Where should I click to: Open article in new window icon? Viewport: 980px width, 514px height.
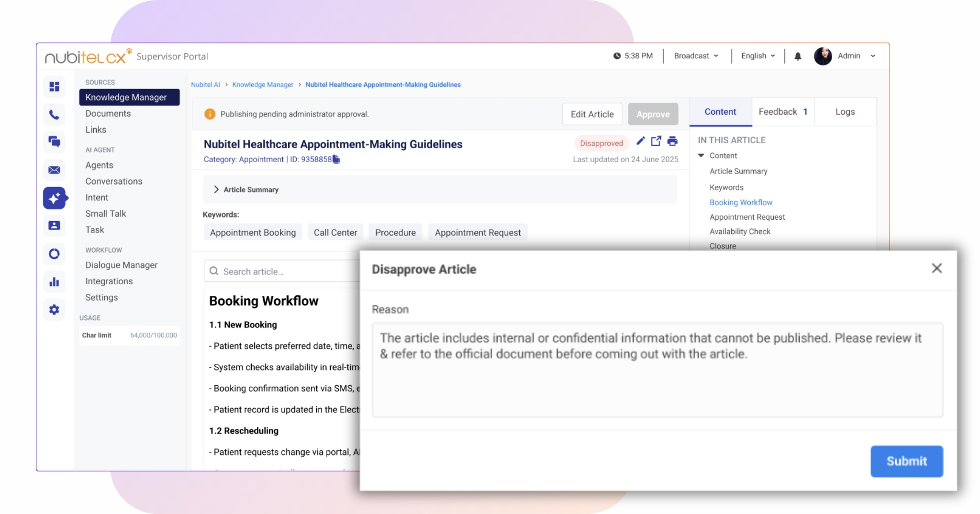[656, 141]
